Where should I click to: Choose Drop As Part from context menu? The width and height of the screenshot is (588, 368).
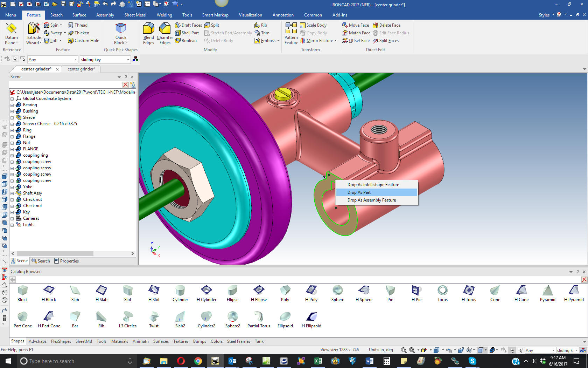(x=377, y=192)
